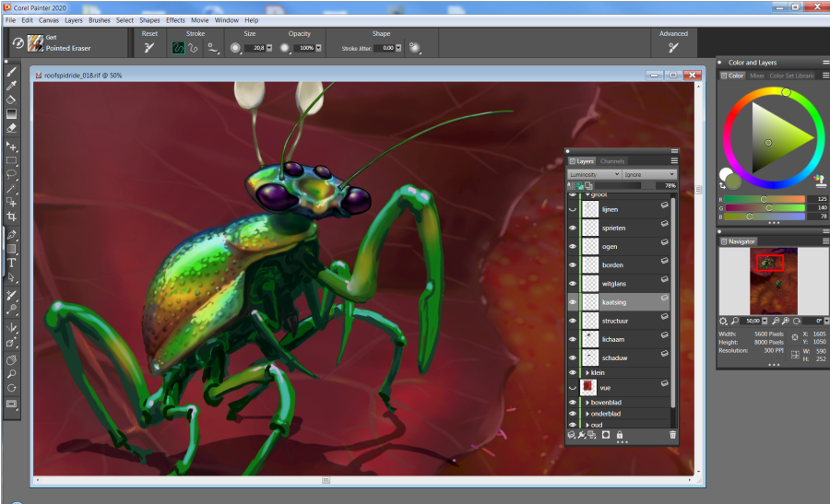Open the Color Set Libraries tab
This screenshot has width=830, height=504.
tap(791, 76)
